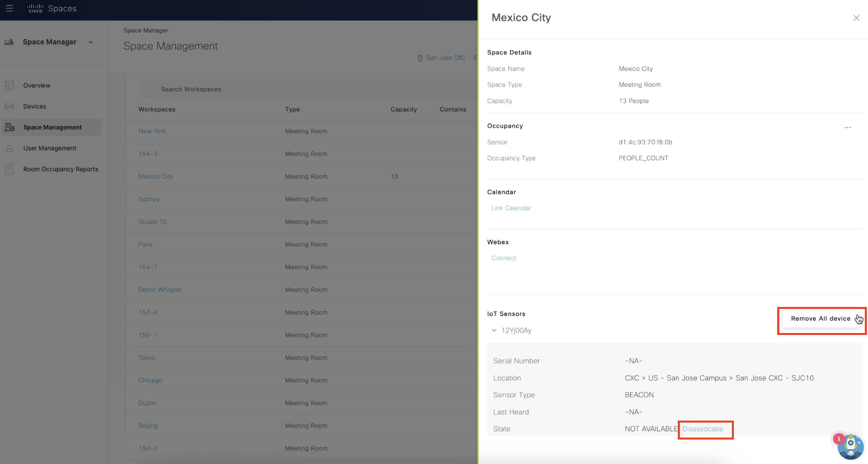Select Room Occupancy Reports menu item
The width and height of the screenshot is (868, 464).
point(60,169)
